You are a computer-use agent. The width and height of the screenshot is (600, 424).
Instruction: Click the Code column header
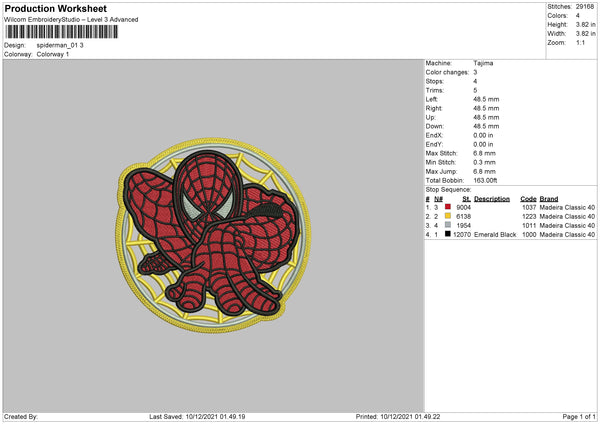[528, 198]
